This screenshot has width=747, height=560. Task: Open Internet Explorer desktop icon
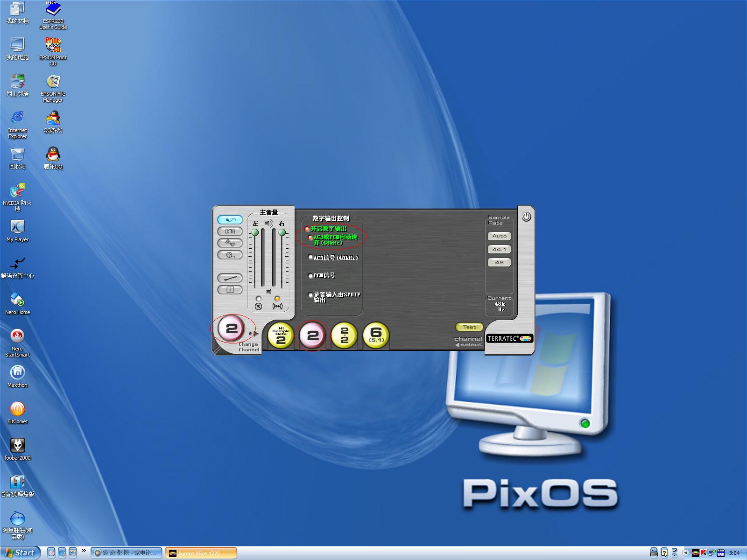tap(17, 125)
